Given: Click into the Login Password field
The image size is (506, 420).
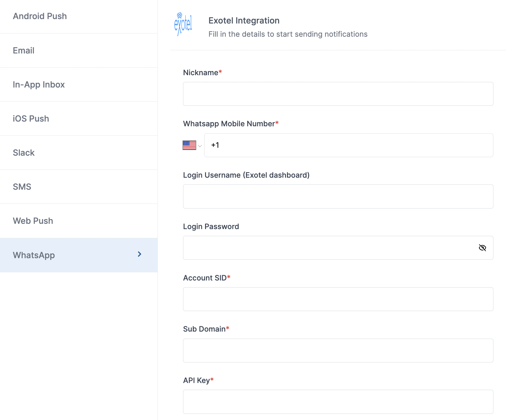Looking at the screenshot, I should pyautogui.click(x=338, y=248).
